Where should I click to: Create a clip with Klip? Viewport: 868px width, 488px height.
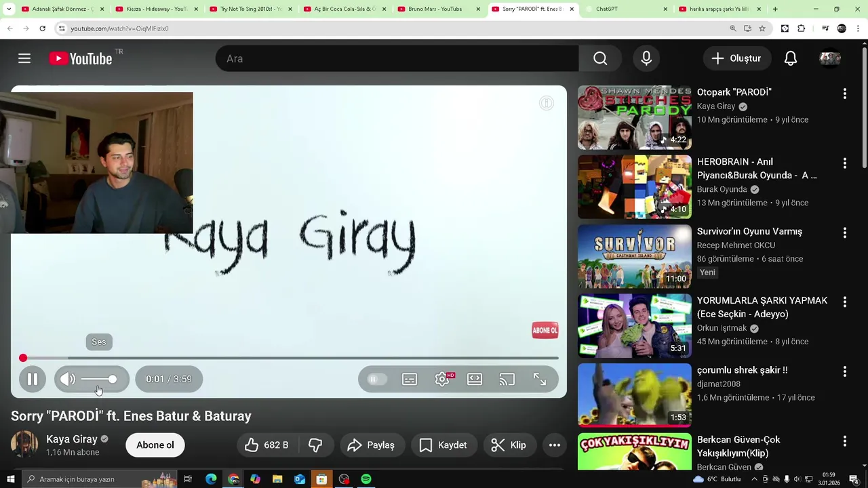(x=509, y=445)
